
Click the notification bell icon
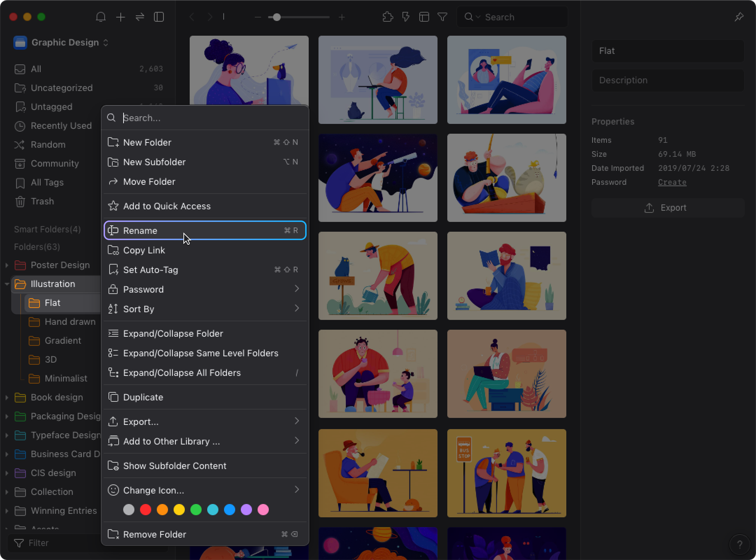tap(100, 17)
